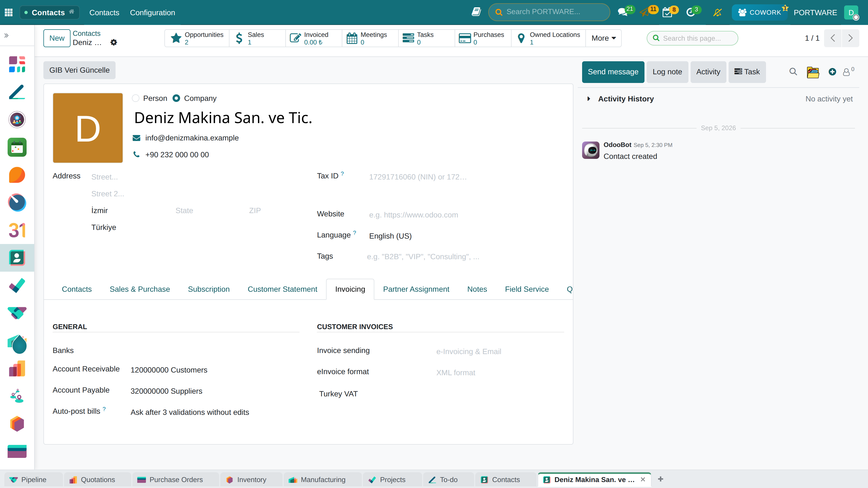Open the green calendar app in sidebar

click(17, 147)
